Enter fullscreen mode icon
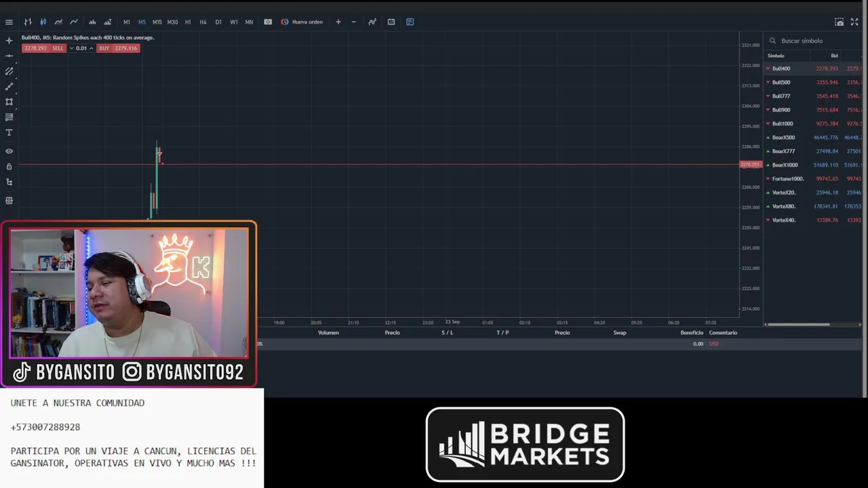This screenshot has height=488, width=868. click(854, 22)
